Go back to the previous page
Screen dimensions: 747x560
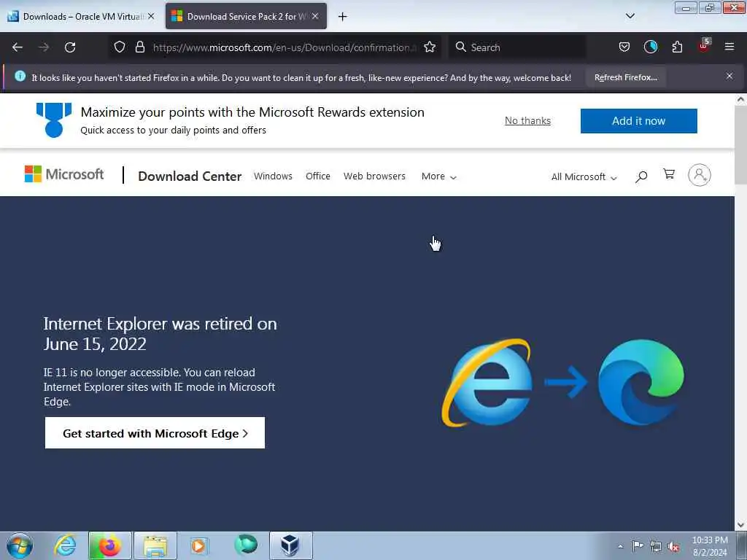[x=18, y=47]
